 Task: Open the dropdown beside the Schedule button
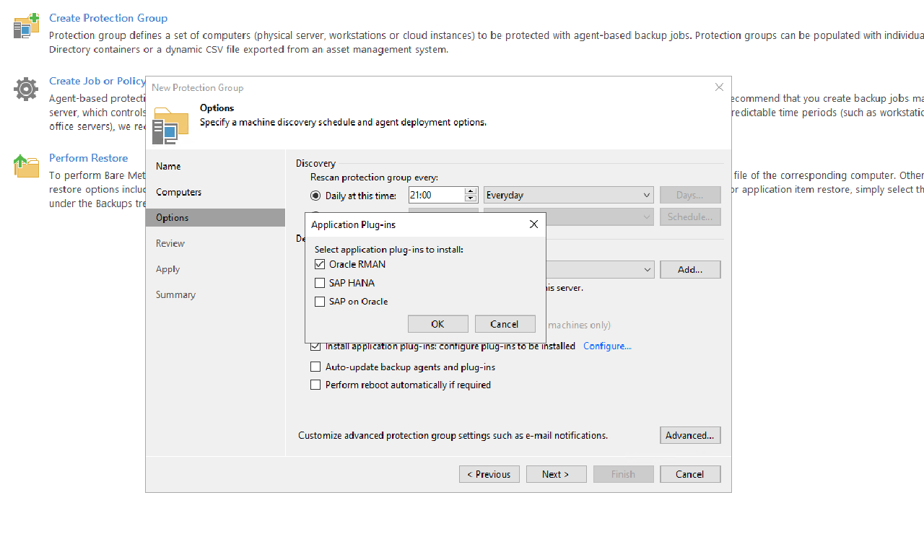click(569, 216)
